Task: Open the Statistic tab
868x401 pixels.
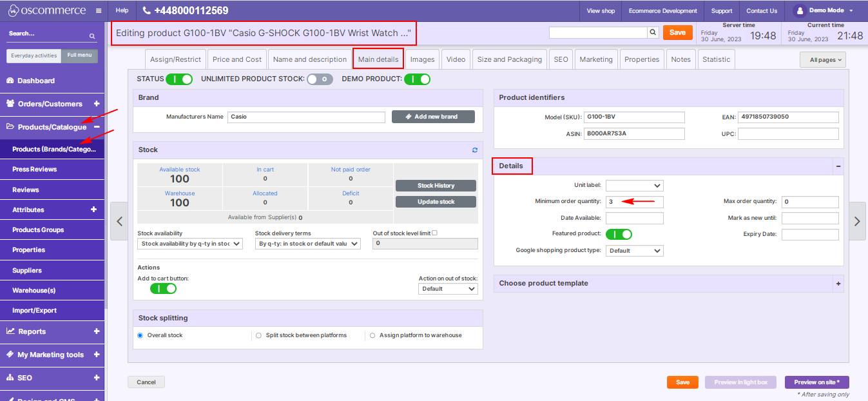Action: tap(717, 59)
